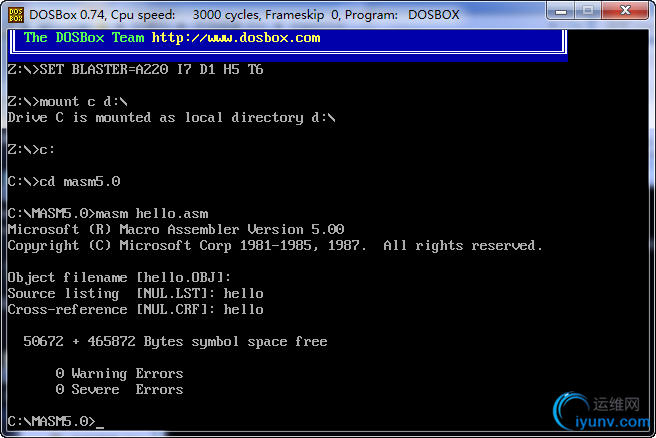Viewport: 656px width, 438px height.
Task: Click 'Drive C is mounted as local directory' line
Action: pos(172,118)
